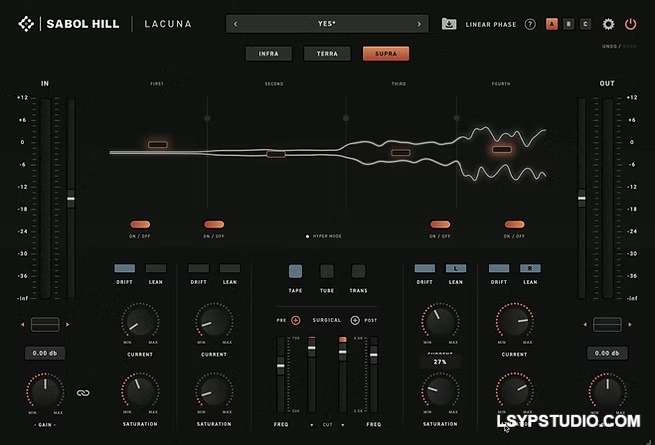Viewport: 655px width, 445px height.
Task: Select the THIRD band node on graph
Action: [401, 153]
